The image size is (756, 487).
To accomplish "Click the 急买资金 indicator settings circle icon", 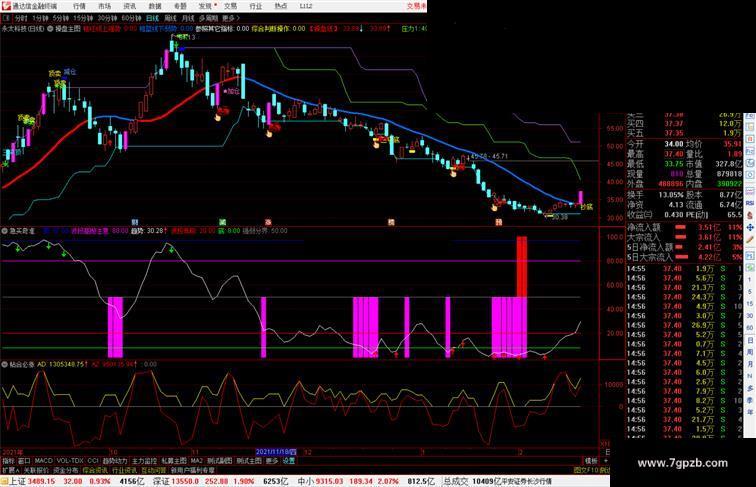I will click(x=4, y=231).
